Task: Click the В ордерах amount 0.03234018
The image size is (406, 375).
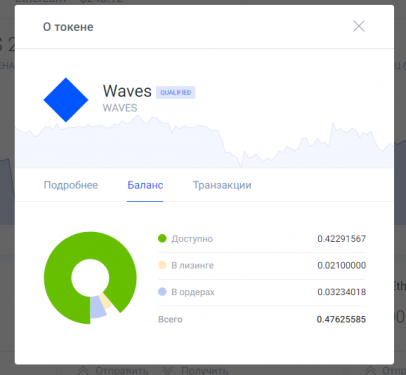Action: pos(342,292)
